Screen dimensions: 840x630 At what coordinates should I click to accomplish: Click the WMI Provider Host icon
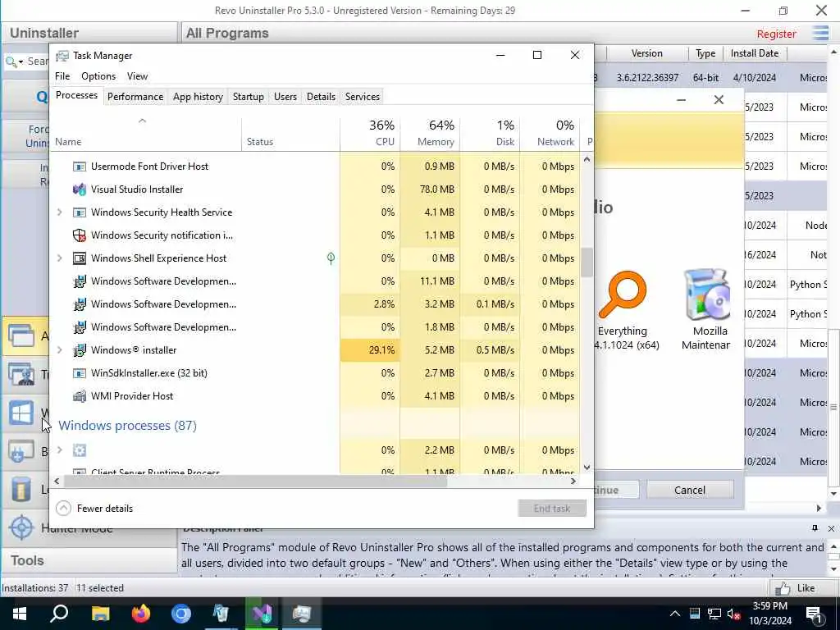[x=80, y=396]
